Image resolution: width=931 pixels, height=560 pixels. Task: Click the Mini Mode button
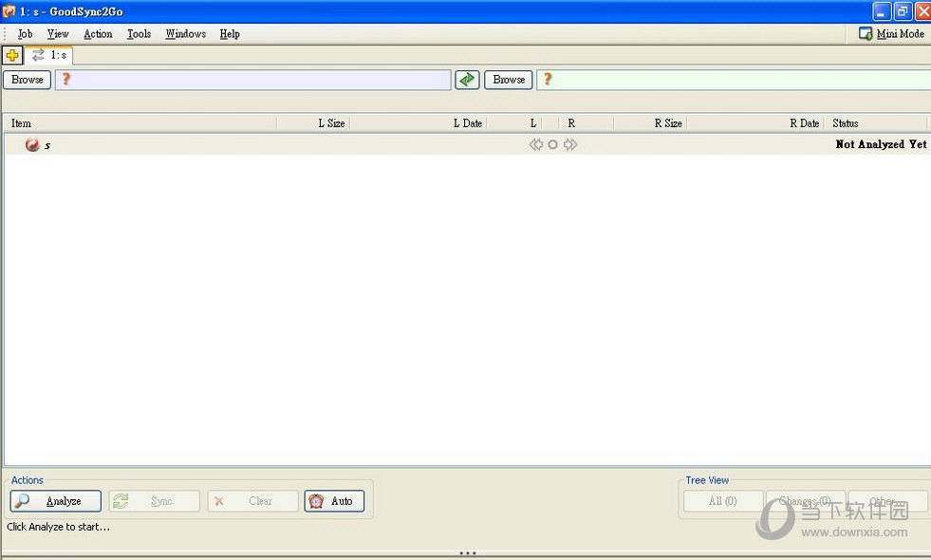[891, 34]
